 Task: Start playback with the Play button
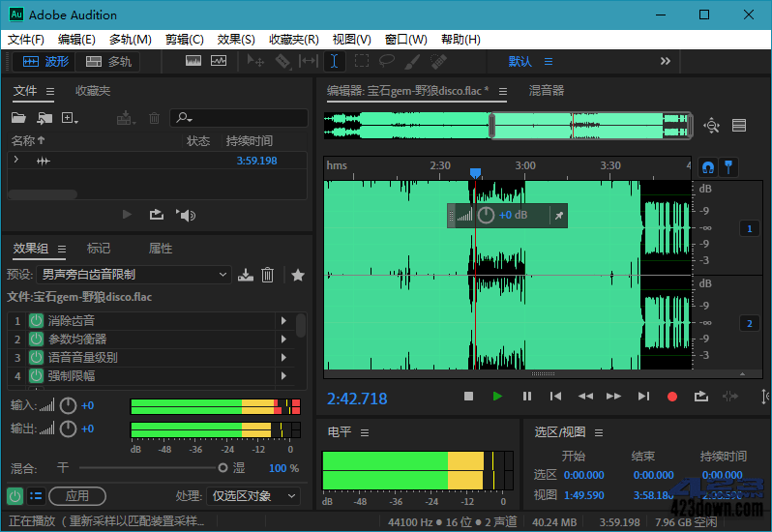point(497,396)
